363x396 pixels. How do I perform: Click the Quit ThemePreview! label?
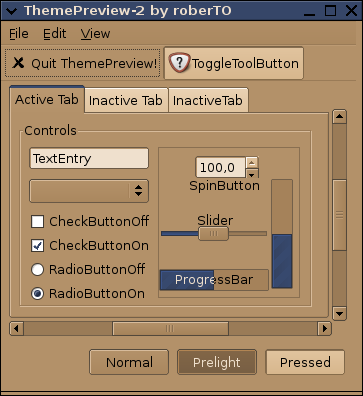94,63
